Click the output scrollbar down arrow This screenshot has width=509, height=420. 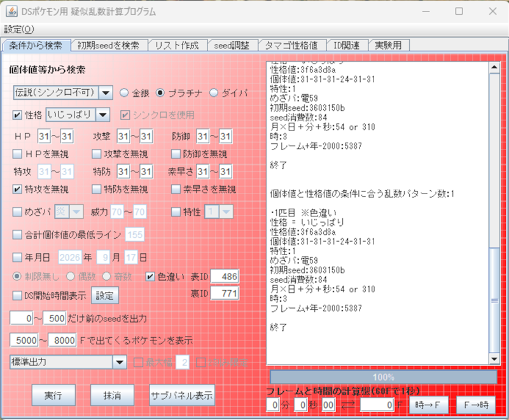pos(494,359)
